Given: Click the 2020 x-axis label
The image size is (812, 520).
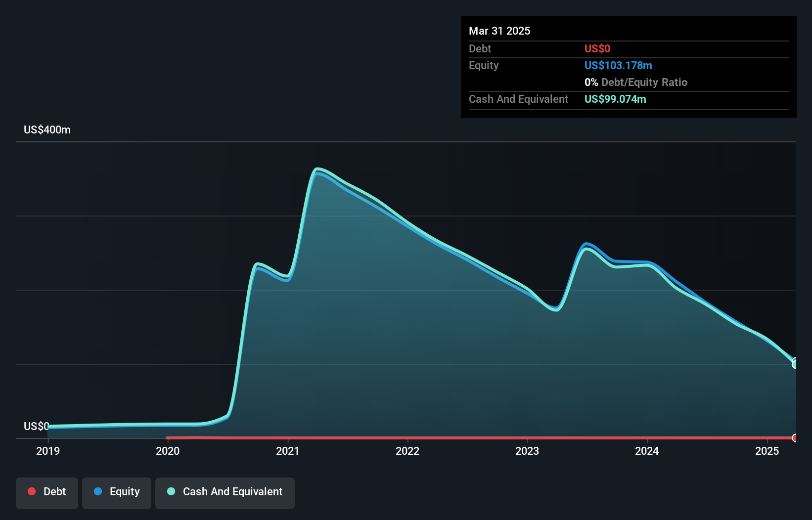Looking at the screenshot, I should [168, 451].
